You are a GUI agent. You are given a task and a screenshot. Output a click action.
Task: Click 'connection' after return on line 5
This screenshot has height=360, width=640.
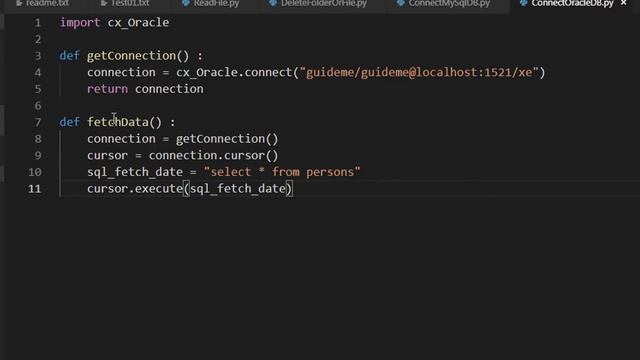(x=169, y=89)
